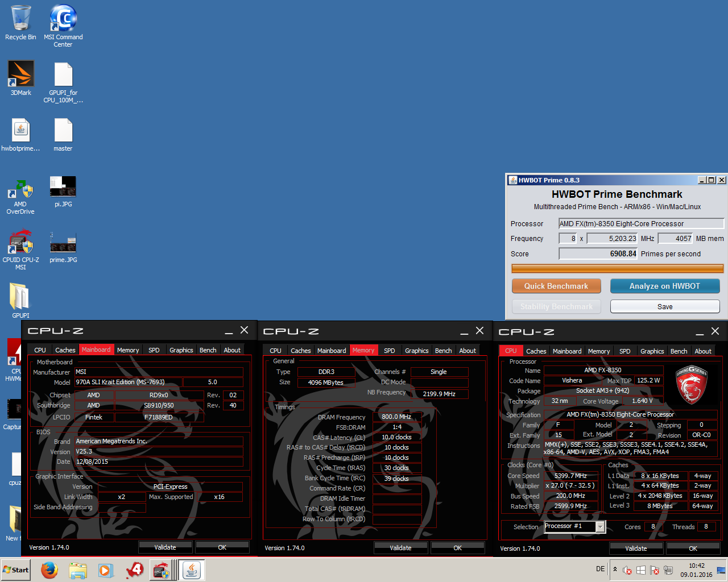Click the MSI Gaming G Series dragon logo

click(x=692, y=385)
